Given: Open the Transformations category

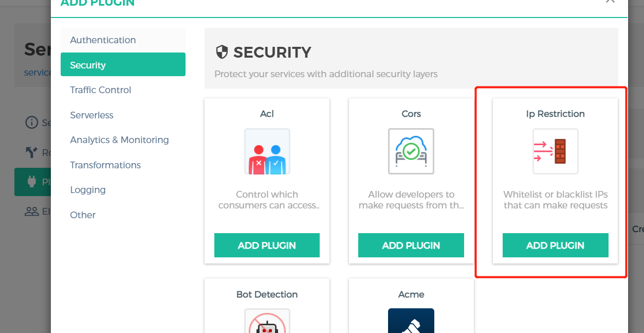Looking at the screenshot, I should tap(105, 165).
